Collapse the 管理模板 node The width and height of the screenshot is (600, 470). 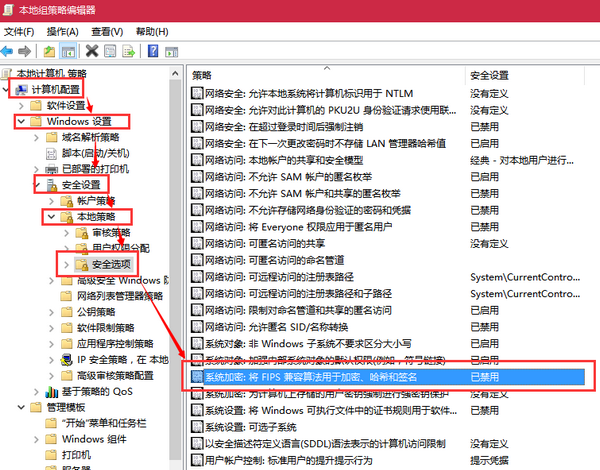(21, 407)
